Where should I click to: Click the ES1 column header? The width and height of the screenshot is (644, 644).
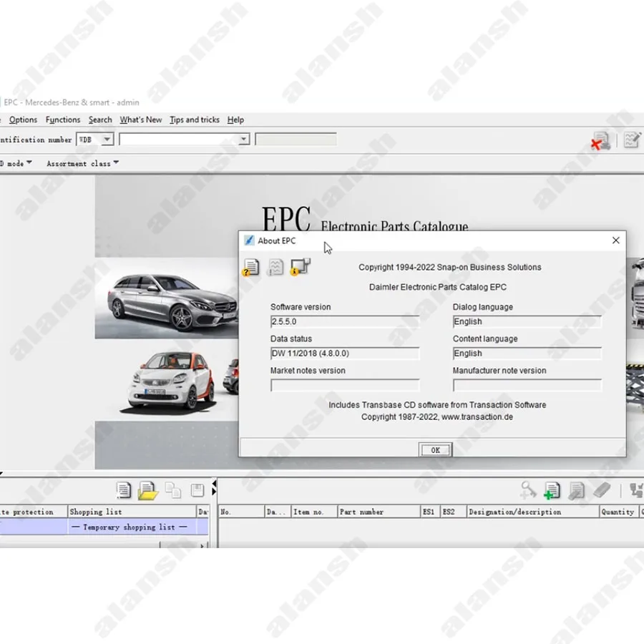(x=431, y=512)
